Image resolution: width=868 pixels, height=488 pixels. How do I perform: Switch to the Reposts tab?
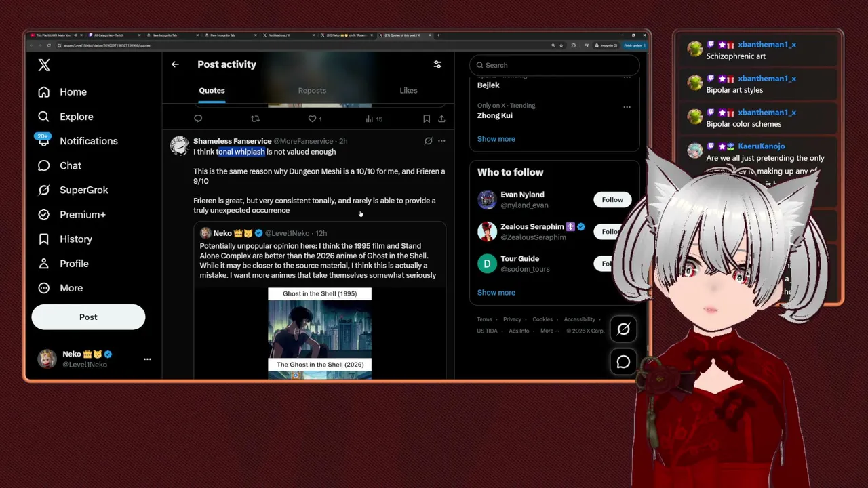(x=312, y=91)
